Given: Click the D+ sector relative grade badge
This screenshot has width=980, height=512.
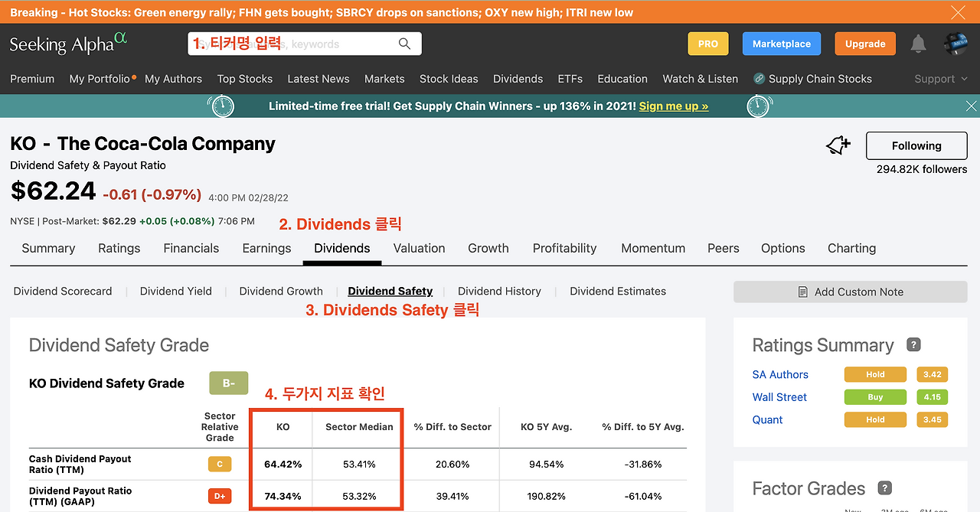Looking at the screenshot, I should [x=220, y=496].
